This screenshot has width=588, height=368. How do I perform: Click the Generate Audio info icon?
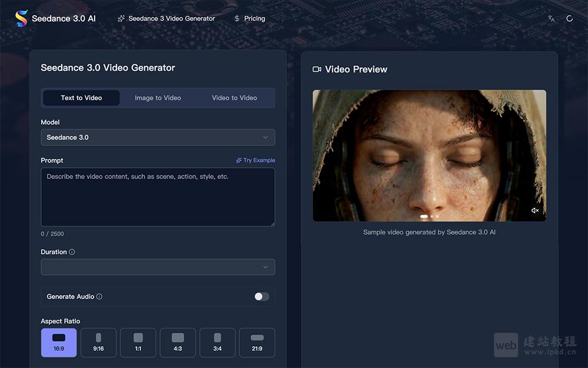pyautogui.click(x=99, y=297)
